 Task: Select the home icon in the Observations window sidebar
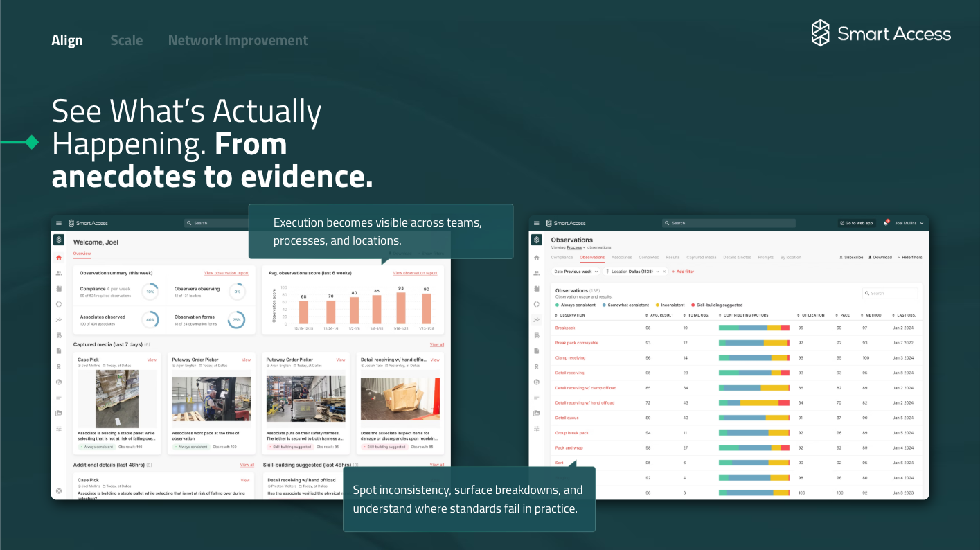click(x=536, y=258)
